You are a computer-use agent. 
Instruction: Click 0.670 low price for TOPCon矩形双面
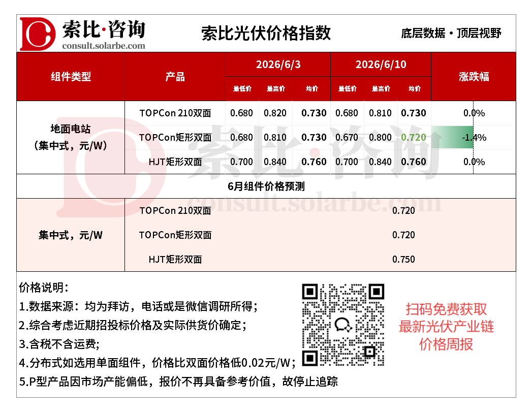pos(347,137)
